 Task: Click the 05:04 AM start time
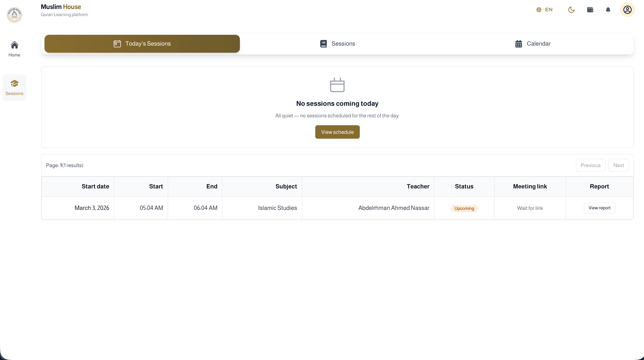pyautogui.click(x=151, y=208)
